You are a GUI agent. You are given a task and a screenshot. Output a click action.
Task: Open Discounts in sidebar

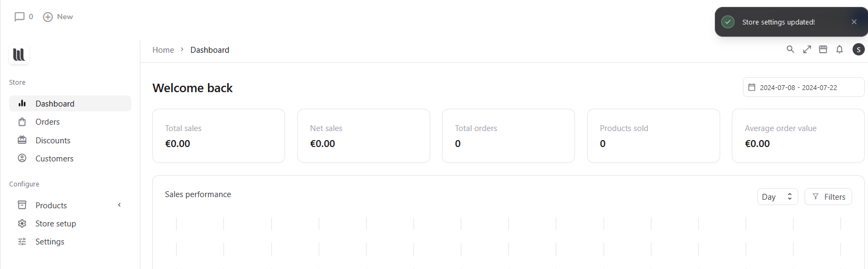coord(53,141)
